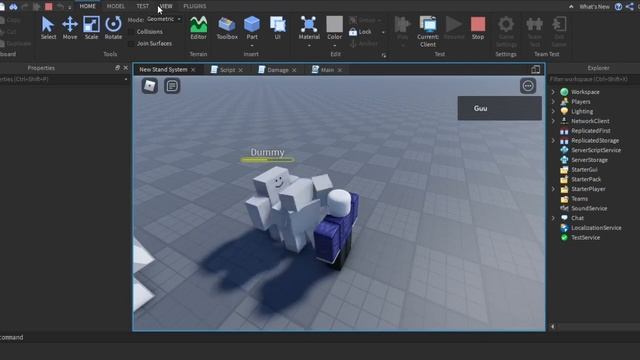Open the Damage document tab

[x=278, y=70]
